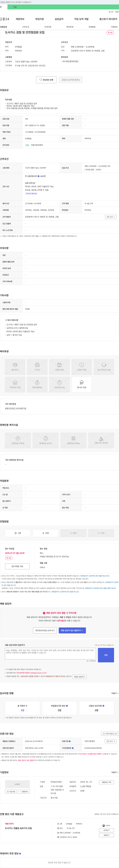This screenshot has width=119, height=868.
Task: Click the 차량유지비 welfare icon
Action: 59,367
